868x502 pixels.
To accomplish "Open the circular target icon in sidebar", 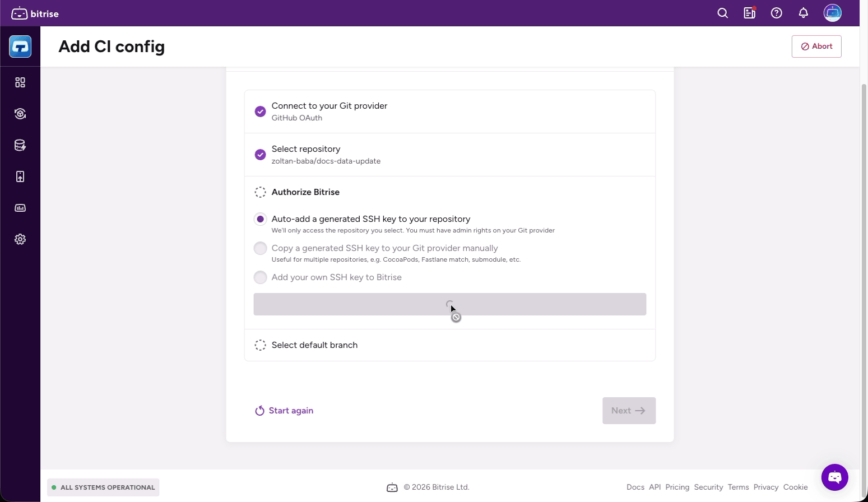I will [20, 114].
